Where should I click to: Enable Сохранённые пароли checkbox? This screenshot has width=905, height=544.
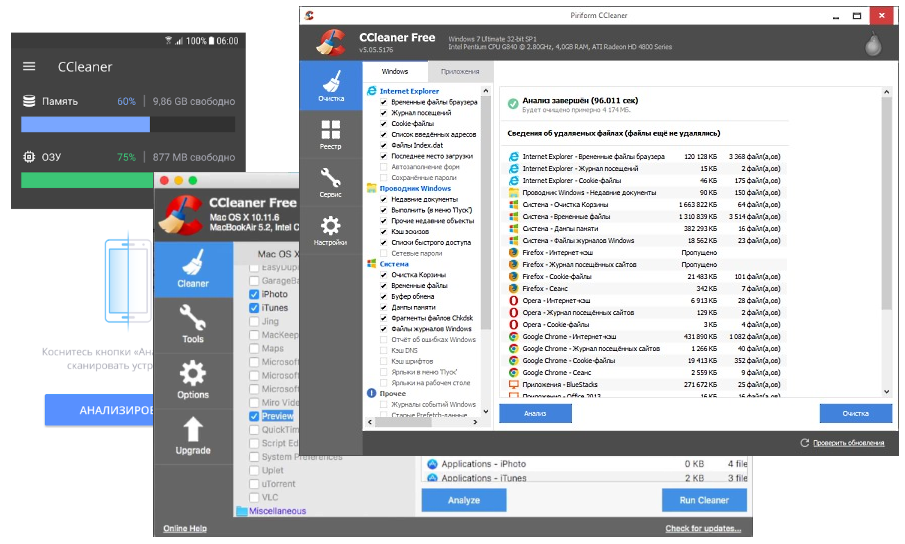(383, 178)
